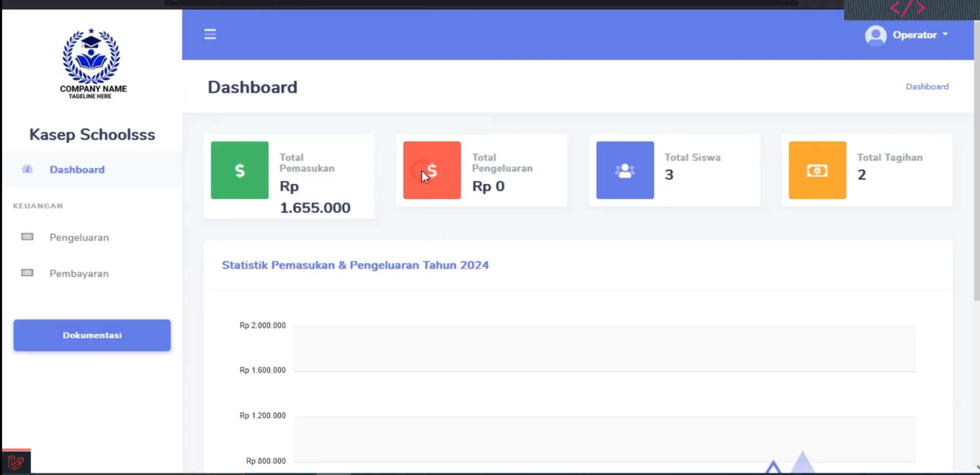980x475 pixels.
Task: Click the Rp 1.655.000 value
Action: [x=315, y=197]
